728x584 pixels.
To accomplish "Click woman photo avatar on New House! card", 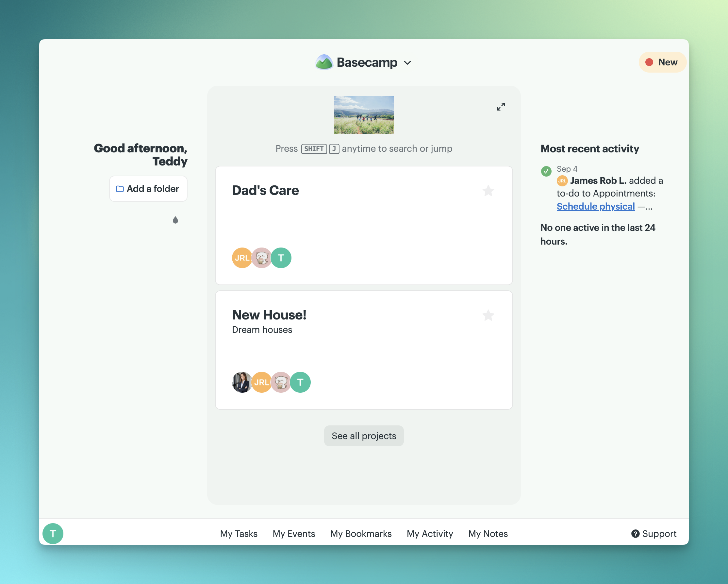I will coord(242,382).
